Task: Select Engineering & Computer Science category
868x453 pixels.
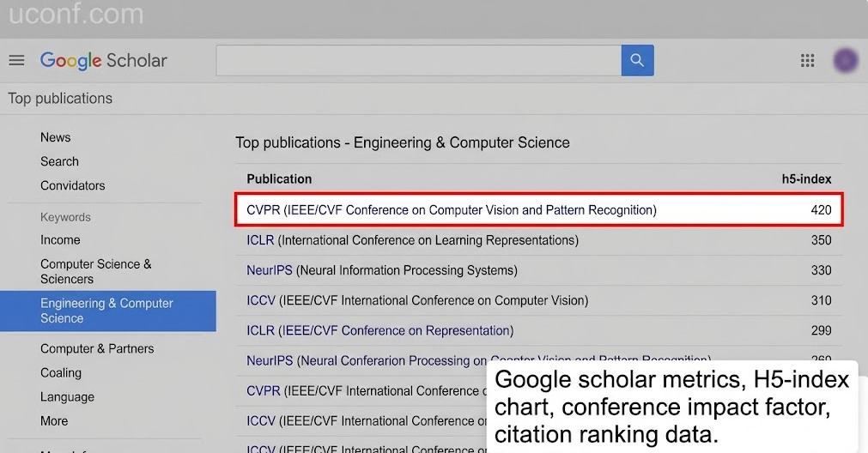Action: 107,311
